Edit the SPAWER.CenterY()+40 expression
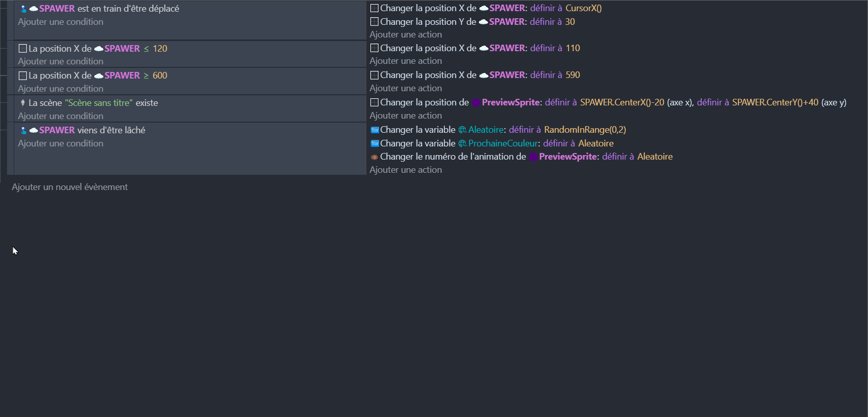Image resolution: width=868 pixels, height=417 pixels. (775, 102)
